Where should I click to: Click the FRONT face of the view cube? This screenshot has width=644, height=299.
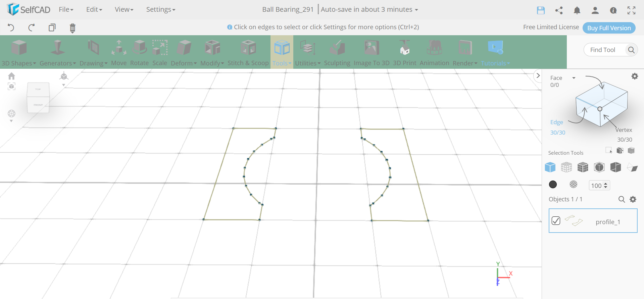point(38,105)
